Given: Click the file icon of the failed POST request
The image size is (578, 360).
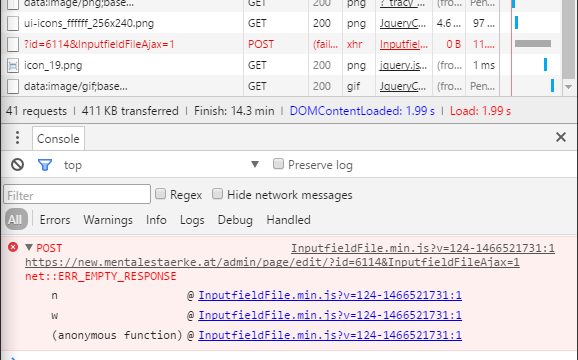Looking at the screenshot, I should click(x=13, y=44).
